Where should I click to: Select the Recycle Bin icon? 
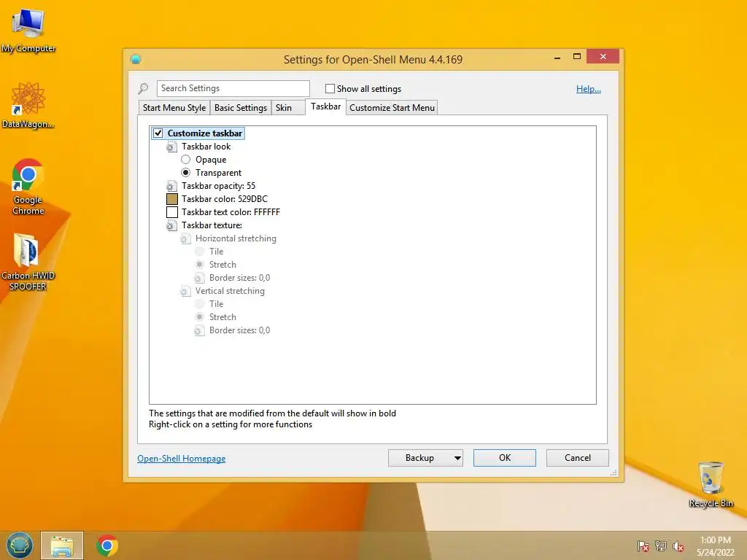coord(711,484)
